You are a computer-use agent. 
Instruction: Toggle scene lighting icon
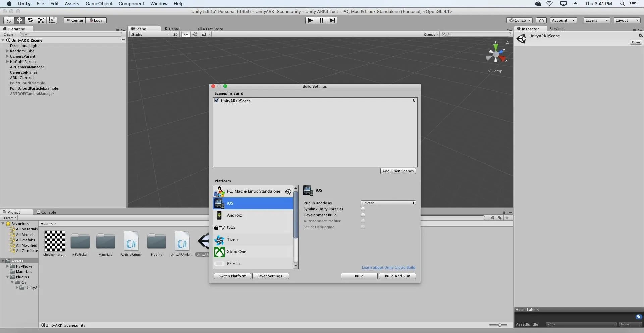(x=186, y=34)
